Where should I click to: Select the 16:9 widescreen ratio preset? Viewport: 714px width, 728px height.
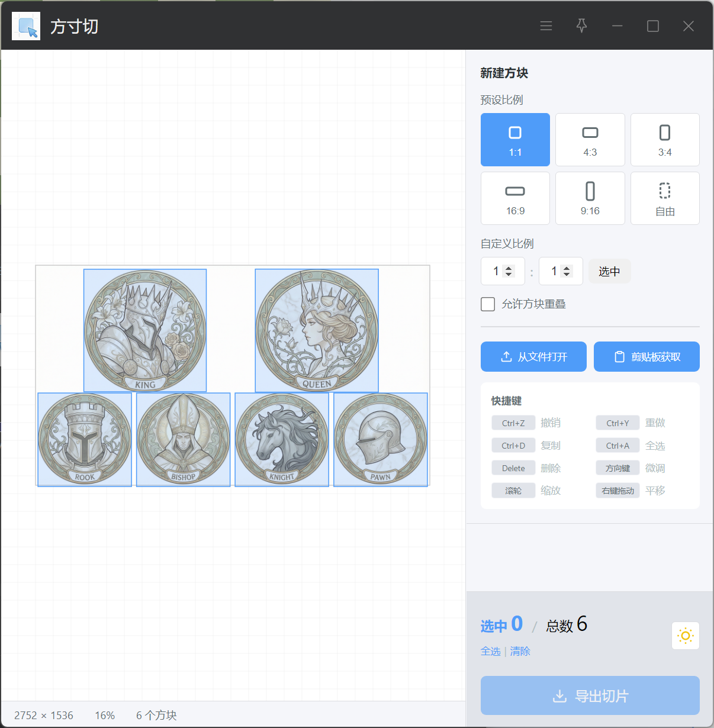pos(515,198)
